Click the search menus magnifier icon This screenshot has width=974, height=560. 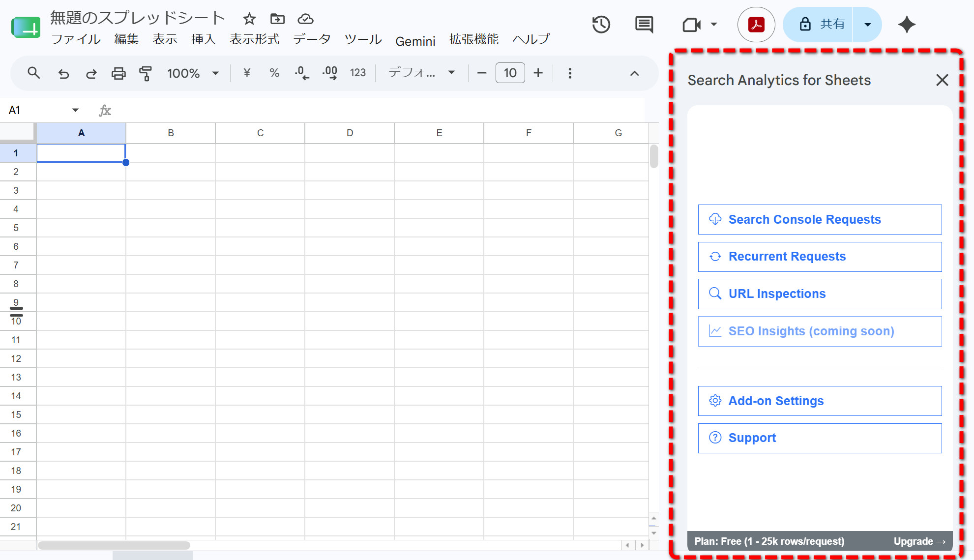tap(33, 73)
